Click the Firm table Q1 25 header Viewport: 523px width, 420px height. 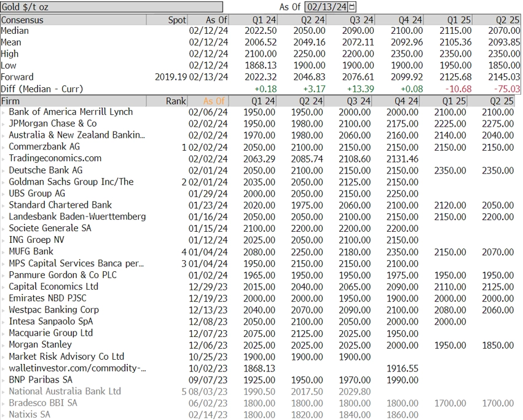pos(444,101)
